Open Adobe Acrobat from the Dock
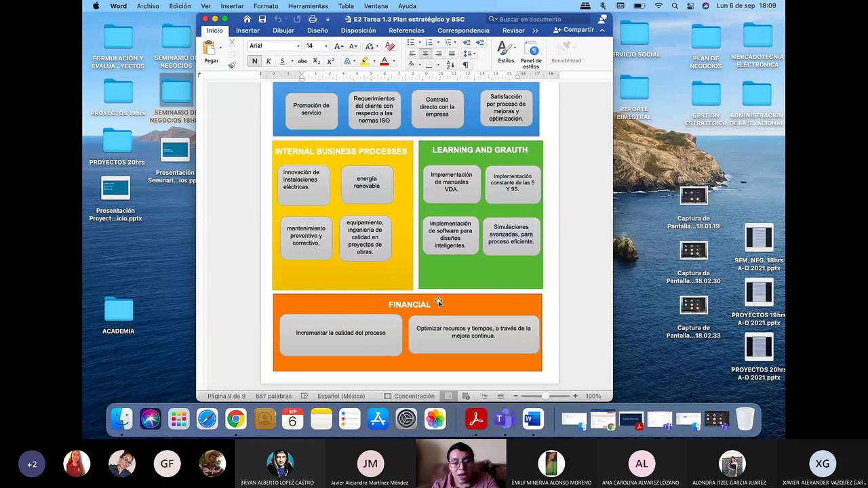Image resolution: width=868 pixels, height=488 pixels. click(476, 419)
